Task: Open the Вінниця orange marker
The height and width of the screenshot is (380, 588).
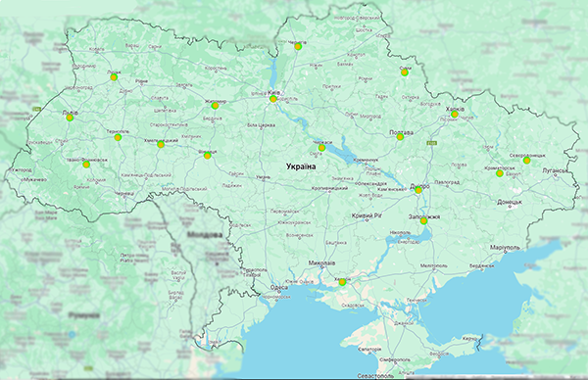Action: tap(208, 156)
